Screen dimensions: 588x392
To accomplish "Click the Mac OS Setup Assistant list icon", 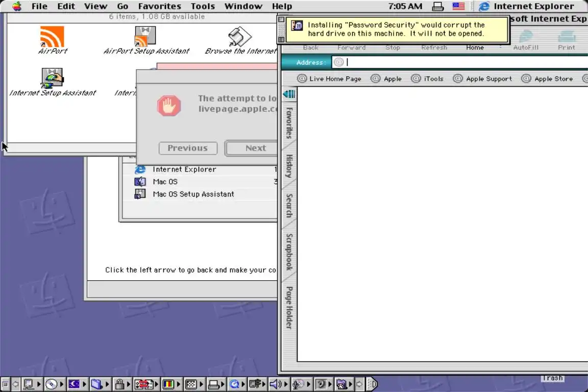I will pyautogui.click(x=140, y=194).
